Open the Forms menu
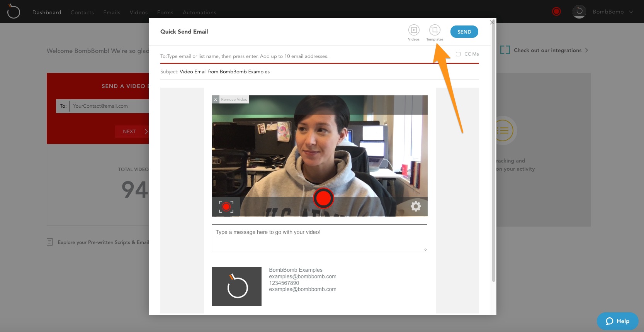This screenshot has width=644, height=332. pyautogui.click(x=165, y=12)
